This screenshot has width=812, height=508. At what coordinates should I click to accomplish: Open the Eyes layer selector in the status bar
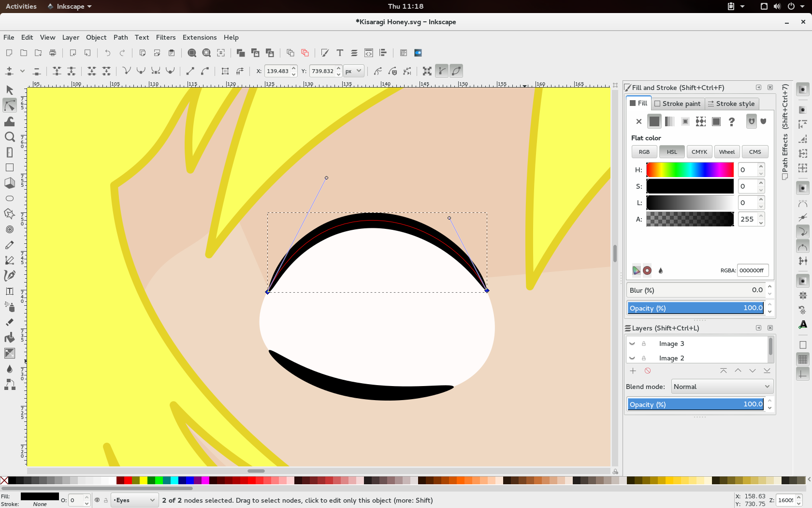134,500
